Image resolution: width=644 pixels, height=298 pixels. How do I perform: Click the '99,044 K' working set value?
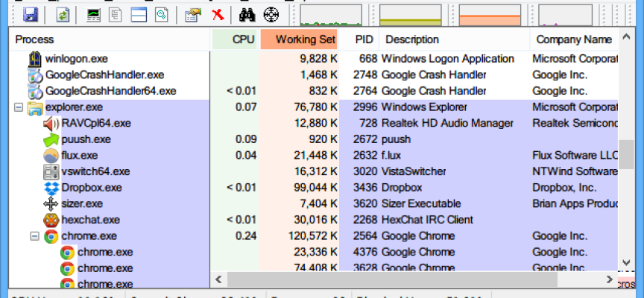click(316, 188)
